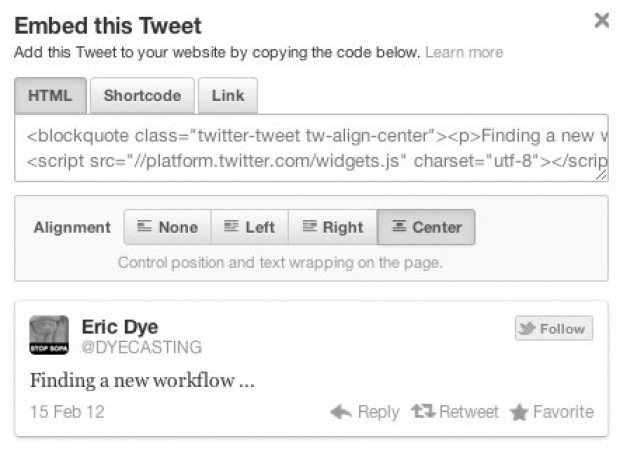Set alignment to Left
Viewport: 620px width, 450px height.
tap(250, 227)
